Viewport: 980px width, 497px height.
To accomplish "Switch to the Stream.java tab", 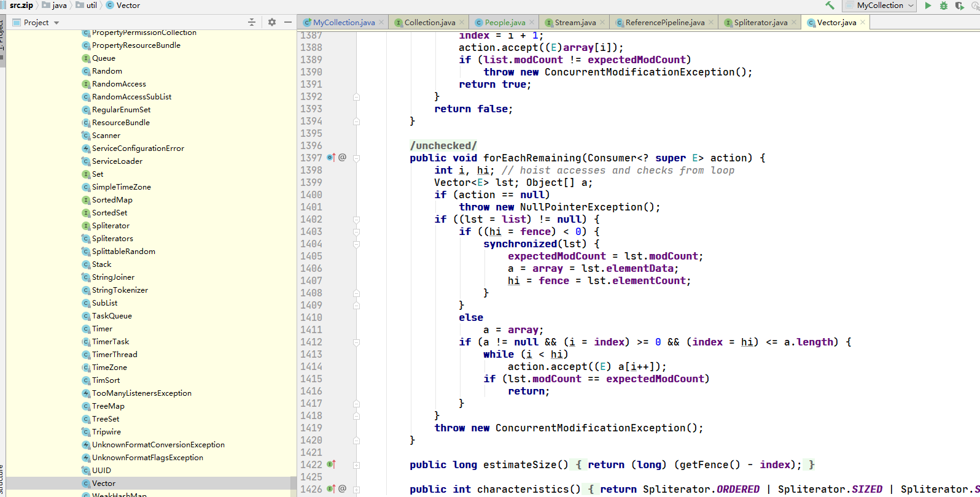I will pyautogui.click(x=575, y=23).
